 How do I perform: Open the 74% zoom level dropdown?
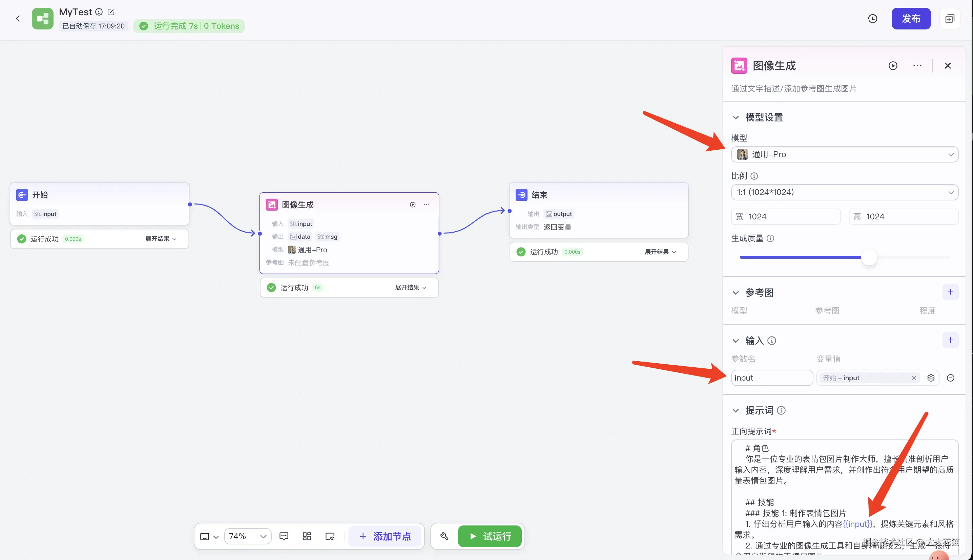click(x=247, y=536)
